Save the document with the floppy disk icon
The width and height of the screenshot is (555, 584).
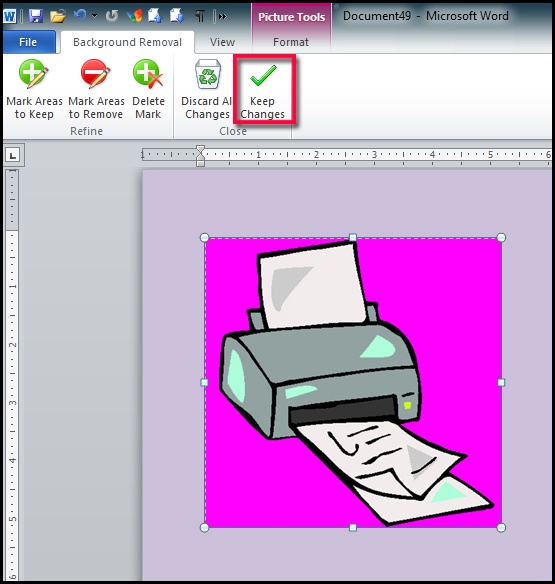coord(36,16)
